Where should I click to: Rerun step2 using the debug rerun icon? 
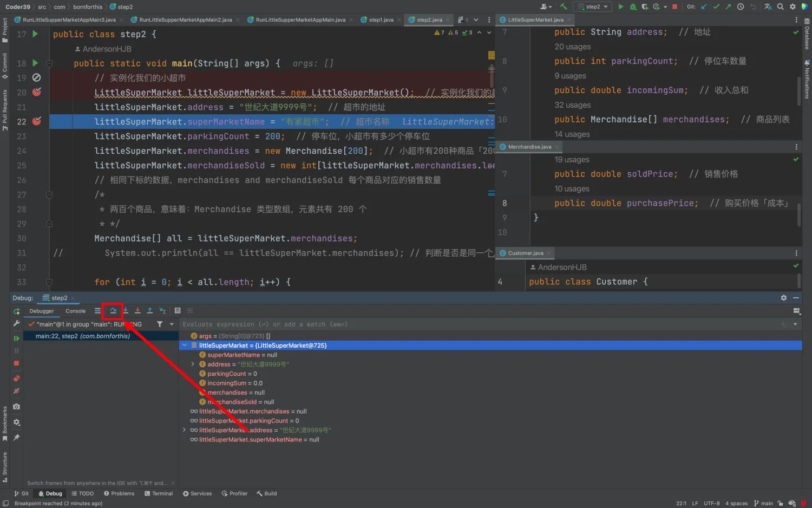click(17, 311)
